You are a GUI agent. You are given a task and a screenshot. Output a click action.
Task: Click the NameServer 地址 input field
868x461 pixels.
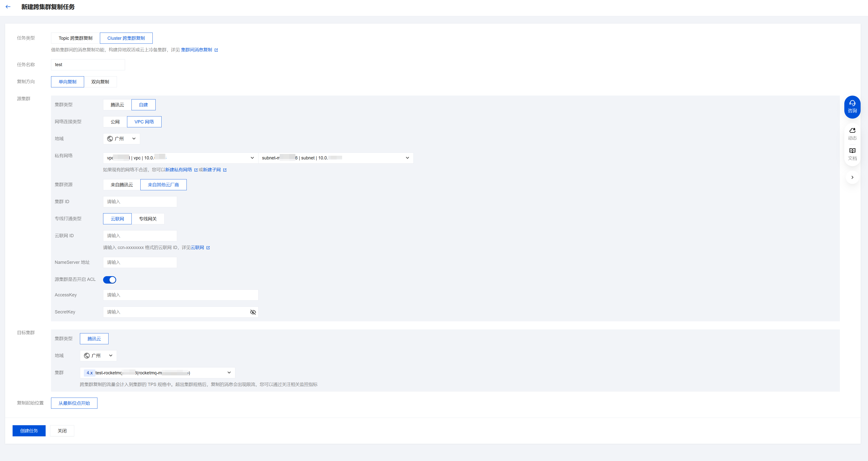140,263
